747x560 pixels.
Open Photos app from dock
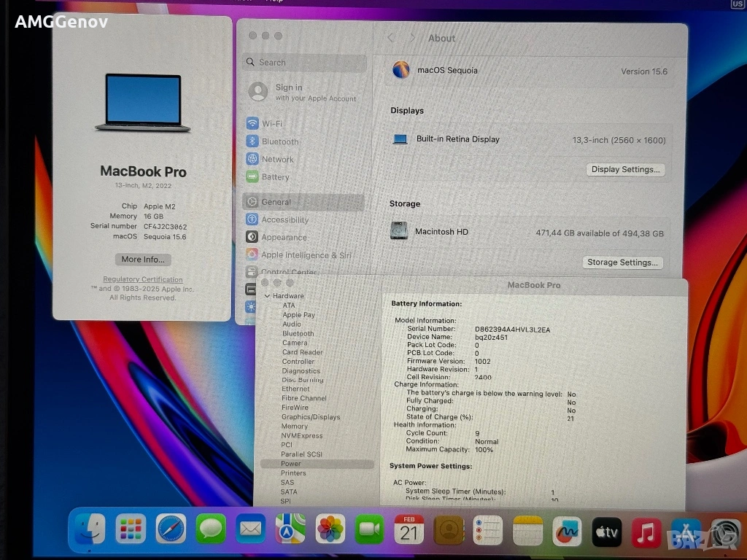coord(330,530)
